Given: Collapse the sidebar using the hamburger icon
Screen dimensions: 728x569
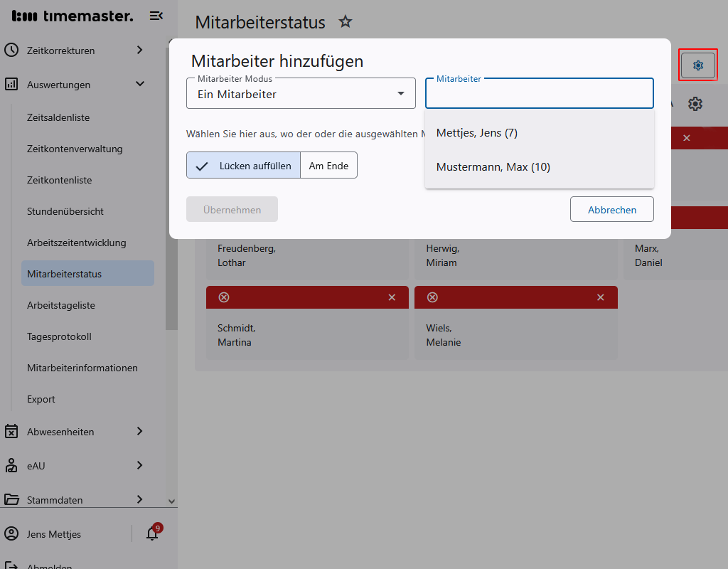Looking at the screenshot, I should pos(156,15).
